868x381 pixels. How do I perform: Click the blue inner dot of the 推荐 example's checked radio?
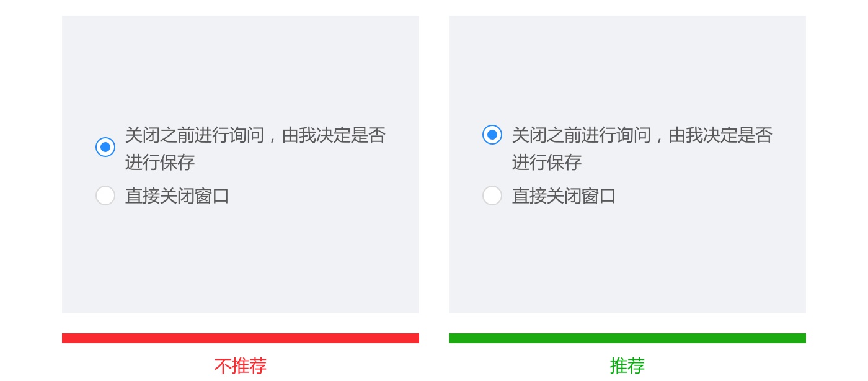tap(492, 135)
